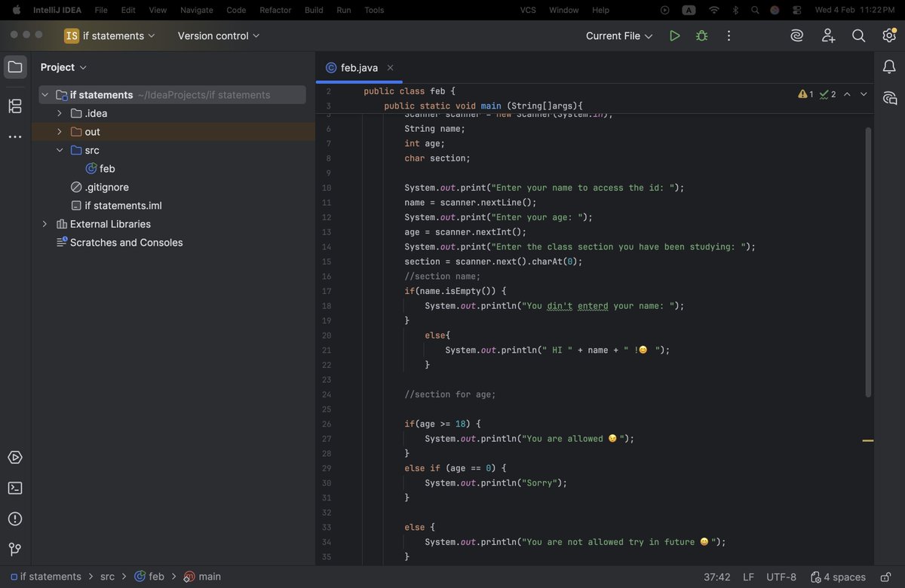The width and height of the screenshot is (905, 588).
Task: Click the Apple menu logo
Action: (16, 10)
